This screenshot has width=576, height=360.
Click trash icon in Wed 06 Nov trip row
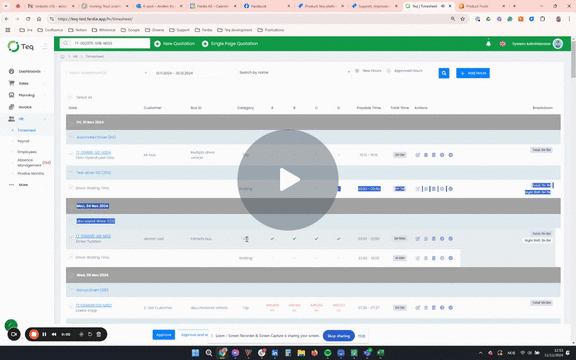pyautogui.click(x=434, y=308)
